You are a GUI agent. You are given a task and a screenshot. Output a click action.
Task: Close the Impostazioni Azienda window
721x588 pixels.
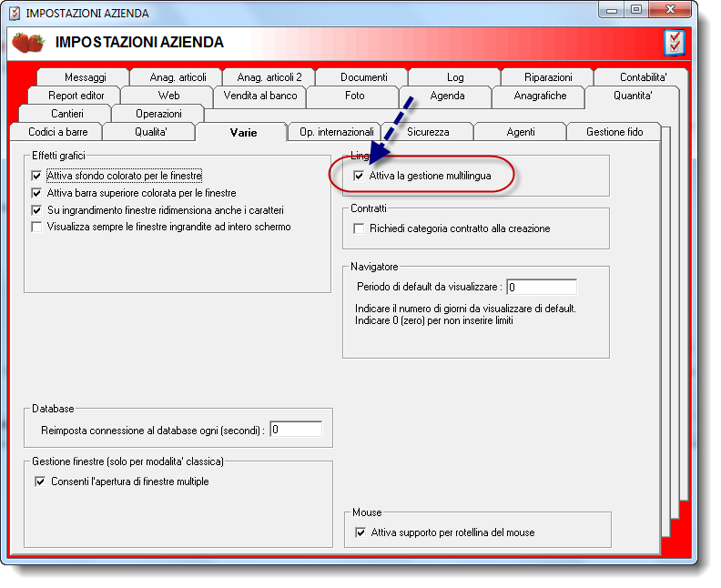click(670, 10)
